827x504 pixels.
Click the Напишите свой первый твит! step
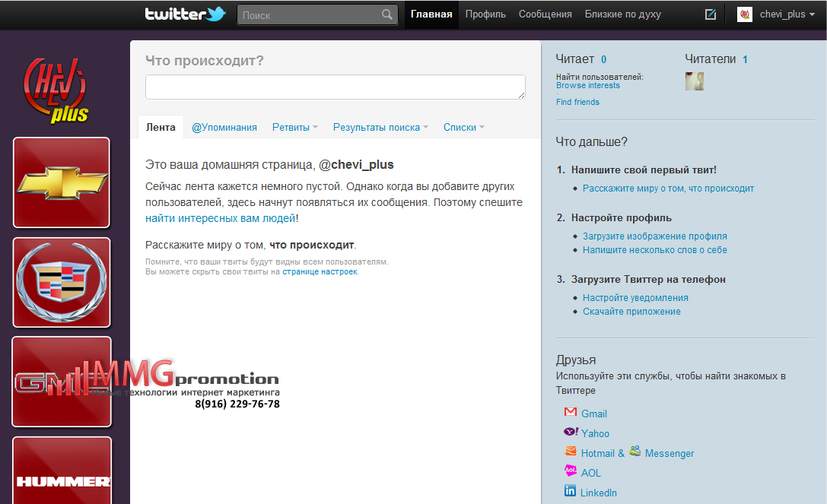pos(644,170)
